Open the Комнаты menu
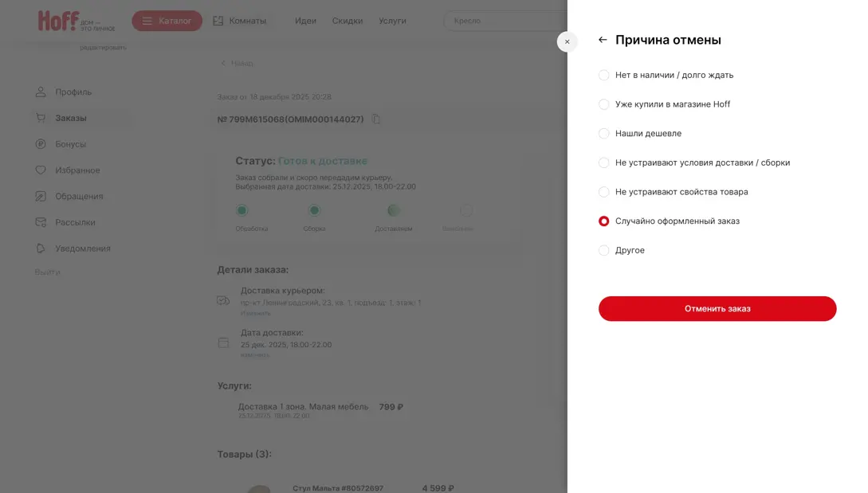Image resolution: width=868 pixels, height=493 pixels. click(x=240, y=21)
